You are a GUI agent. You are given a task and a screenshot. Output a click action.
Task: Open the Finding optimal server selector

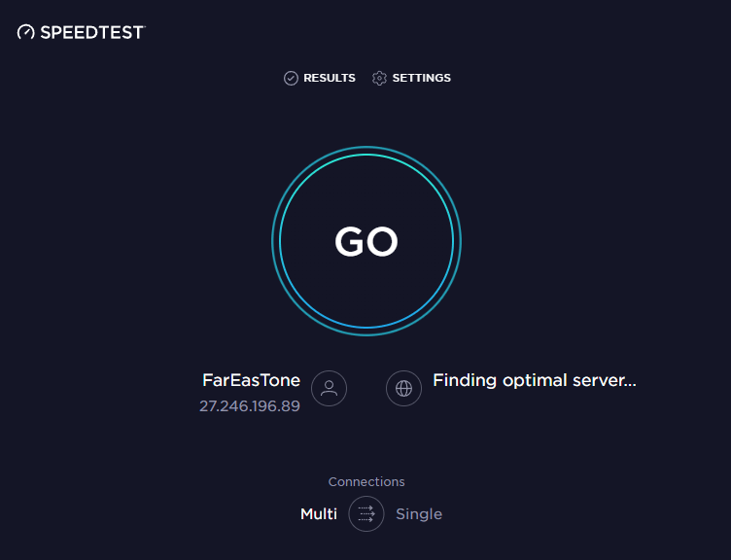(535, 380)
